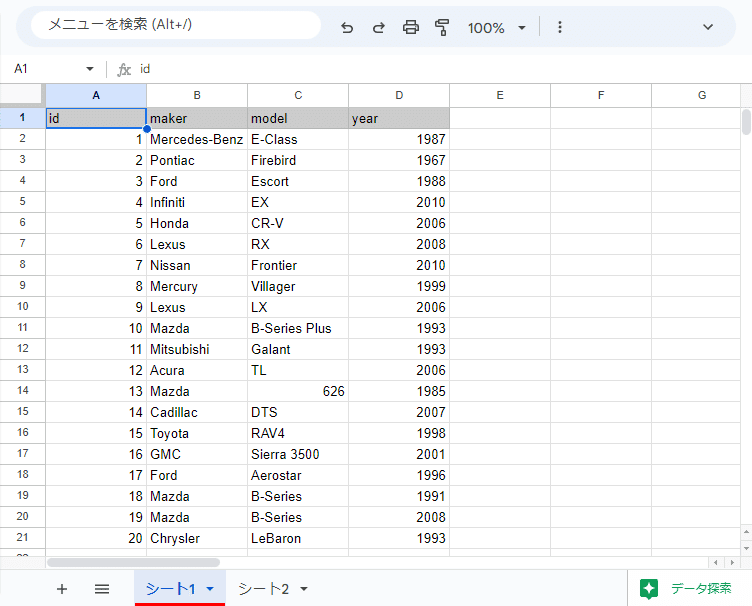This screenshot has width=752, height=606.
Task: Open the three-dot more options menu
Action: point(560,27)
